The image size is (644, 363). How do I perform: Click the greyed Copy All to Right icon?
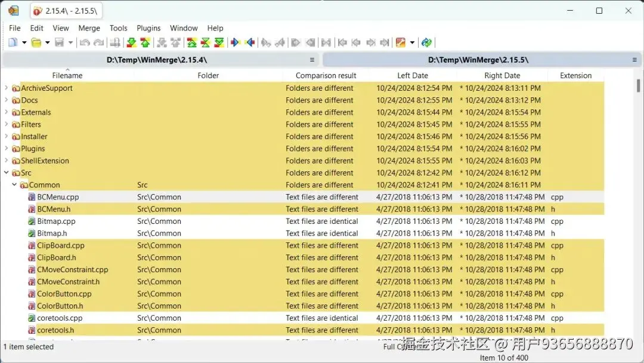pyautogui.click(x=296, y=42)
